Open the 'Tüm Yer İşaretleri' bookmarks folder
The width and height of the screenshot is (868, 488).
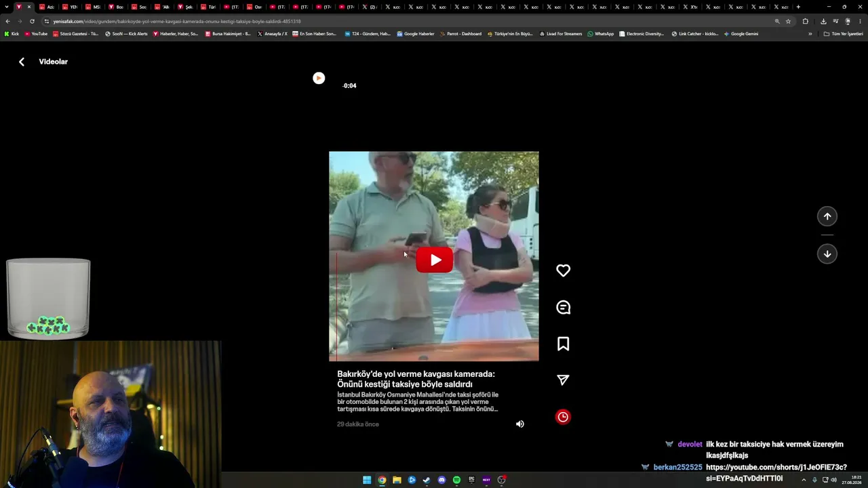coord(843,34)
